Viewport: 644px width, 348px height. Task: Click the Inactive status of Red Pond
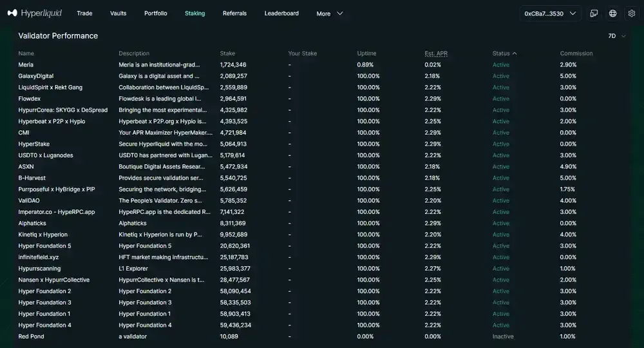(503, 336)
